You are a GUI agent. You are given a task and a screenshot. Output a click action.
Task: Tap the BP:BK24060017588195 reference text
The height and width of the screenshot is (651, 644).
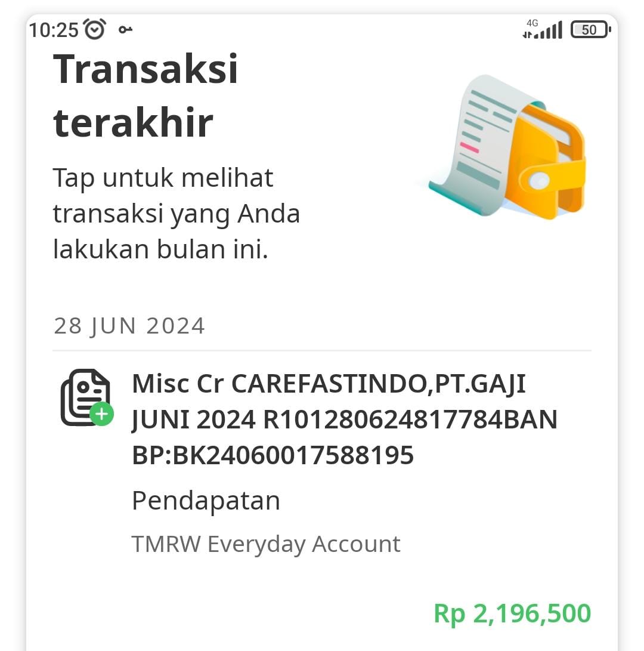coord(273,455)
